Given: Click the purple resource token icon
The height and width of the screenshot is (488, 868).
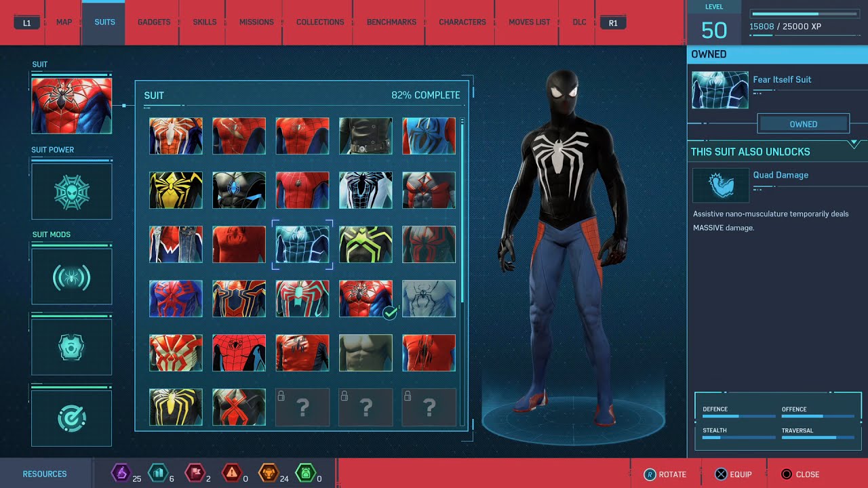Looking at the screenshot, I should (x=121, y=472).
